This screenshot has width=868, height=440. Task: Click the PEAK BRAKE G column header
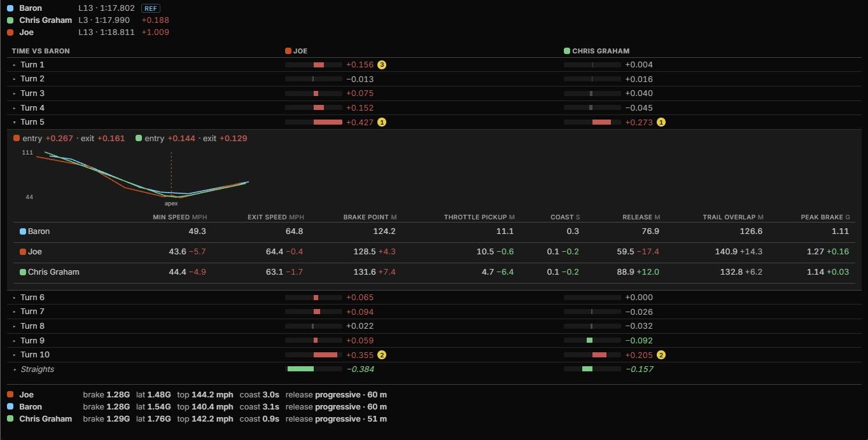pyautogui.click(x=825, y=217)
